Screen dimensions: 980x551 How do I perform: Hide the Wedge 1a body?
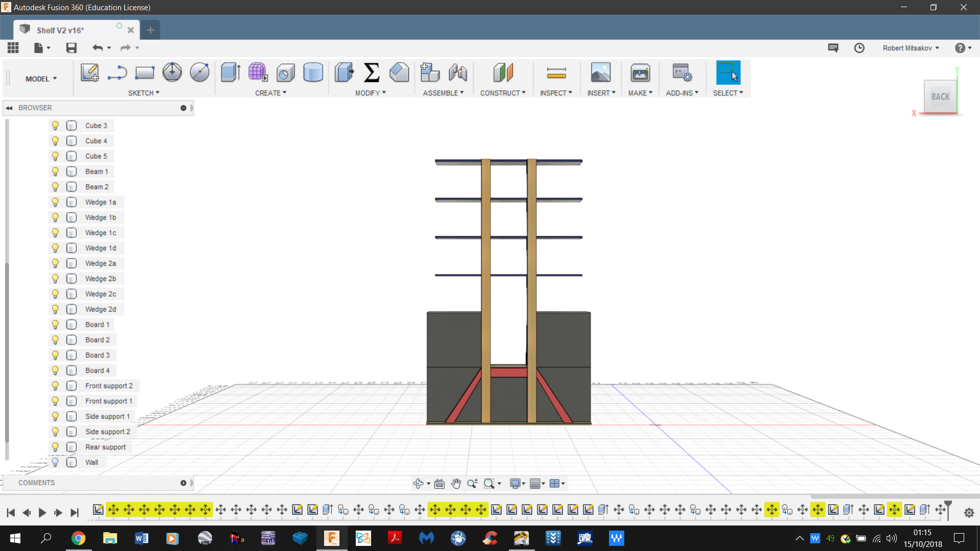(55, 202)
